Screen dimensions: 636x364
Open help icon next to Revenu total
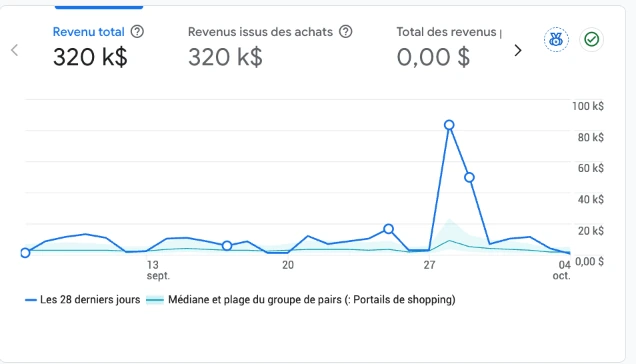pos(137,32)
